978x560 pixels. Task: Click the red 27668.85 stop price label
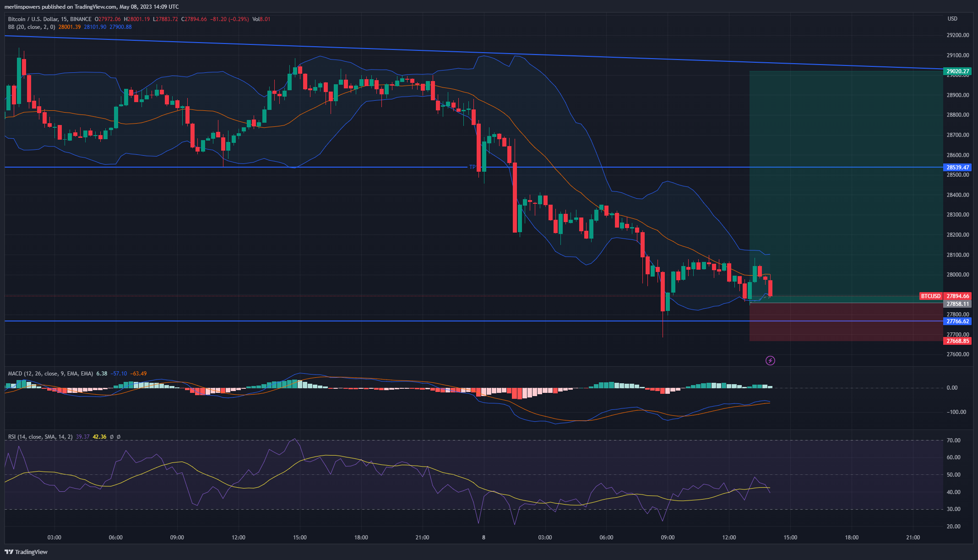click(x=957, y=341)
